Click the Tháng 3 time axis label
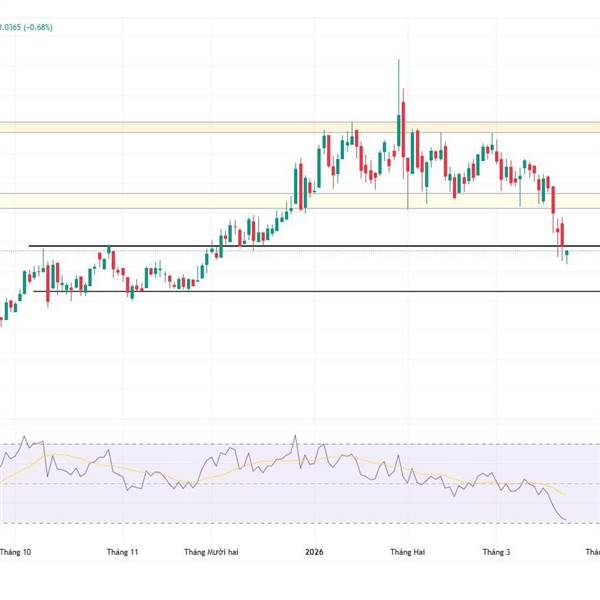Viewport: 600px width, 600px height. coord(496,551)
